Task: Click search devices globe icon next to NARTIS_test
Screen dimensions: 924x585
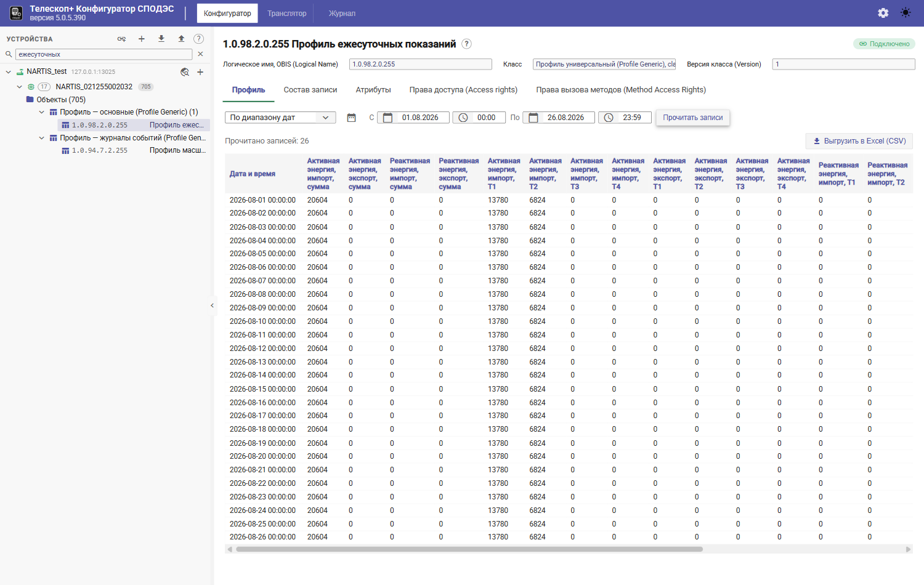Action: [185, 72]
